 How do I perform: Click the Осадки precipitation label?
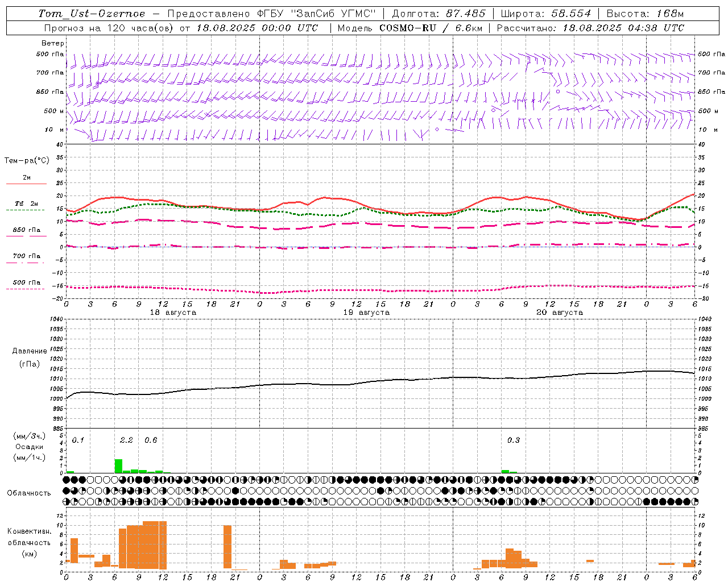(30, 447)
